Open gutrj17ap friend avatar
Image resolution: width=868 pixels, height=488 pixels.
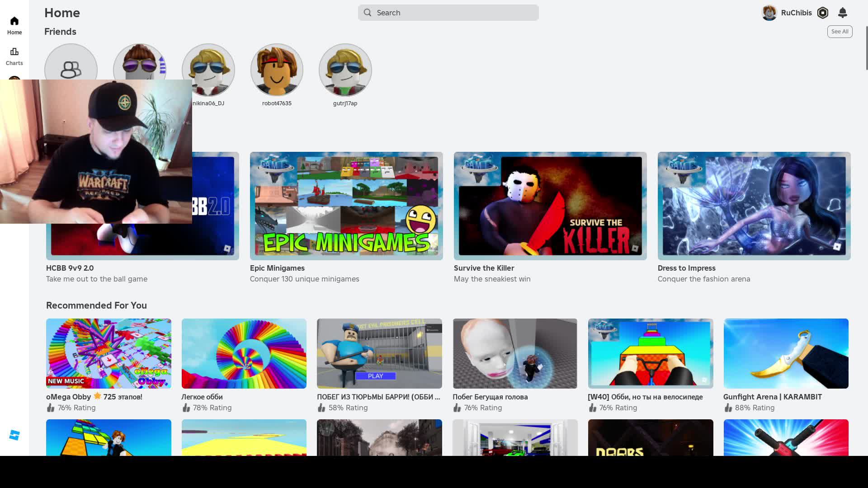(345, 70)
